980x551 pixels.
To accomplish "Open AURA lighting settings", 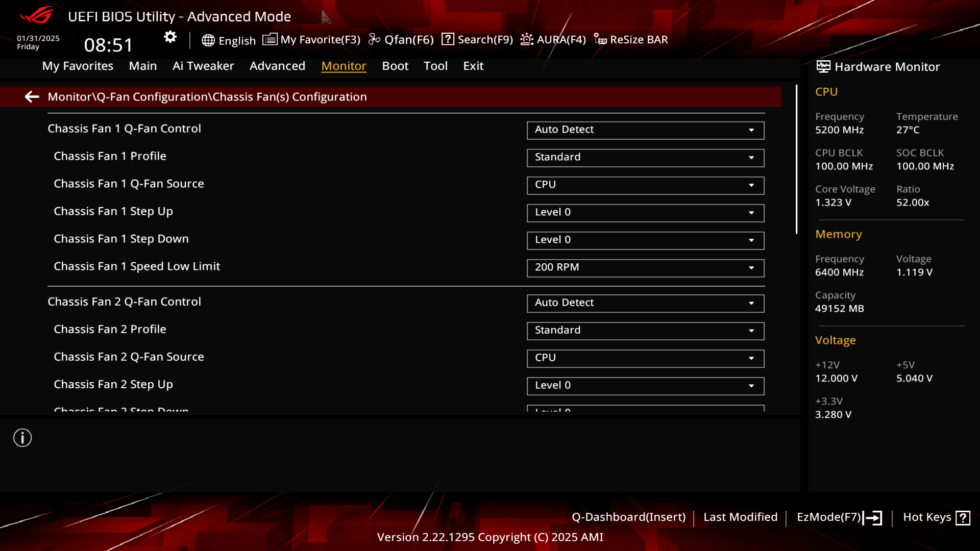I will 553,39.
